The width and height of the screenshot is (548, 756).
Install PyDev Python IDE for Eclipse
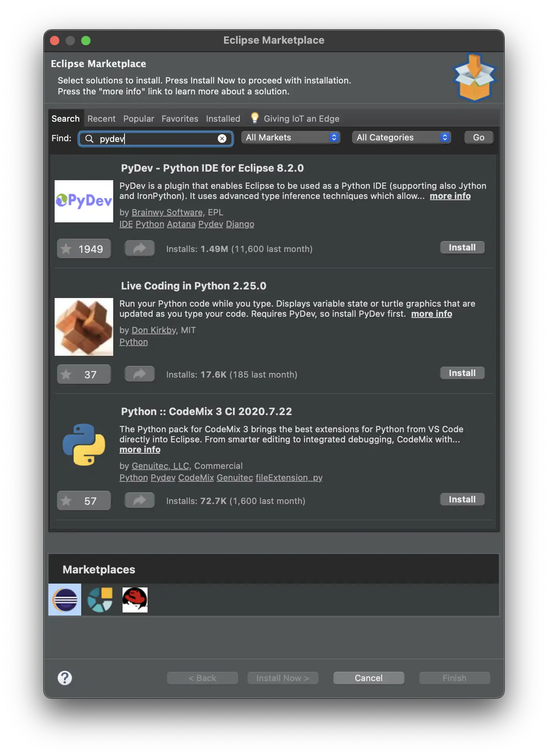(462, 247)
